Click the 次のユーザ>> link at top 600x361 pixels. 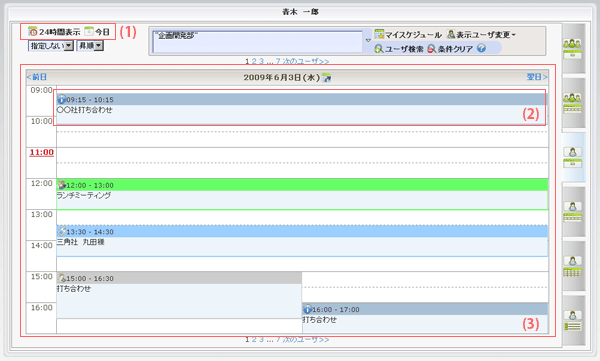(x=305, y=61)
